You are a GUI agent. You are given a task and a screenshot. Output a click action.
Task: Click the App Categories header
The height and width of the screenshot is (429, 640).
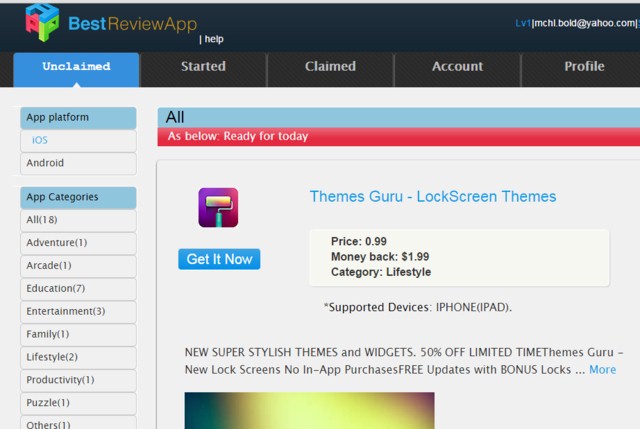[78, 198]
